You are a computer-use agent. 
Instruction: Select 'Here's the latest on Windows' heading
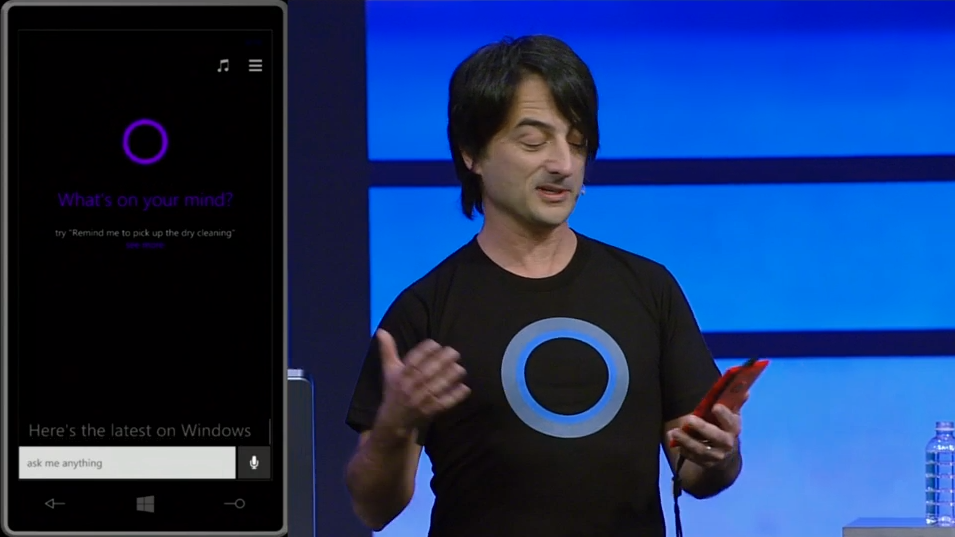coord(139,430)
